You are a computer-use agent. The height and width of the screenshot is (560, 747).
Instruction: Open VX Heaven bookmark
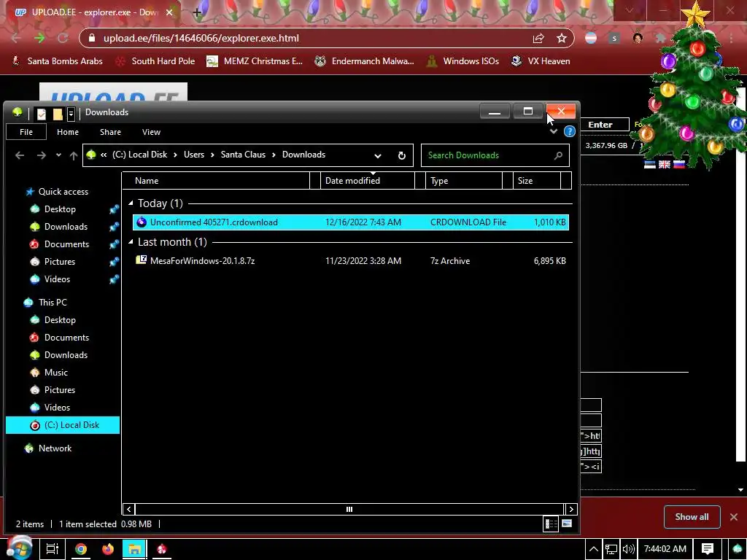pyautogui.click(x=541, y=61)
